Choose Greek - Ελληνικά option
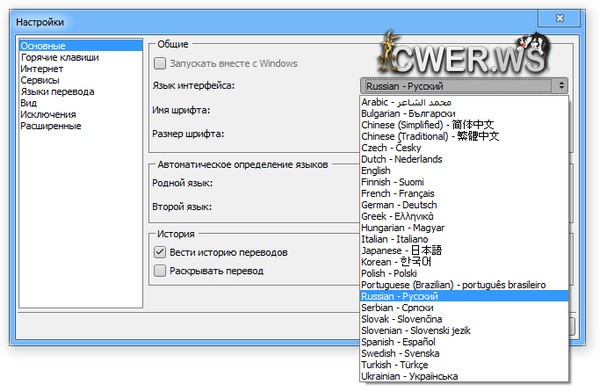This screenshot has height=392, width=600. [x=464, y=217]
